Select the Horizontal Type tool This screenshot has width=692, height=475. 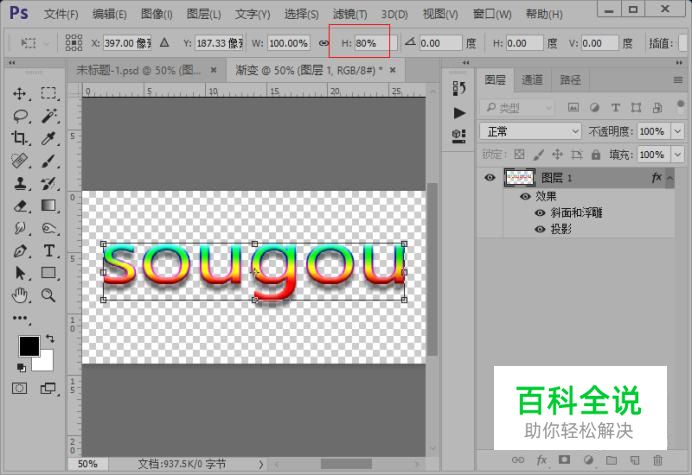click(x=49, y=251)
